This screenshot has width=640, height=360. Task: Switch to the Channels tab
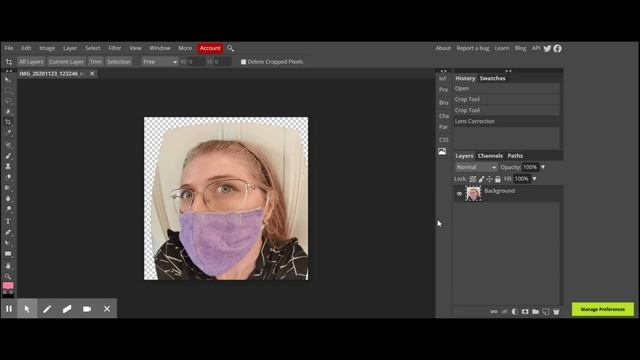click(x=490, y=156)
